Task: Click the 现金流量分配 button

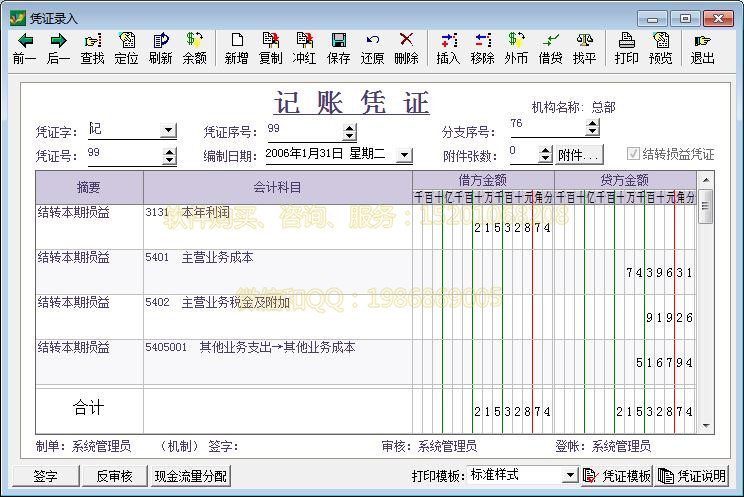Action: (x=190, y=476)
